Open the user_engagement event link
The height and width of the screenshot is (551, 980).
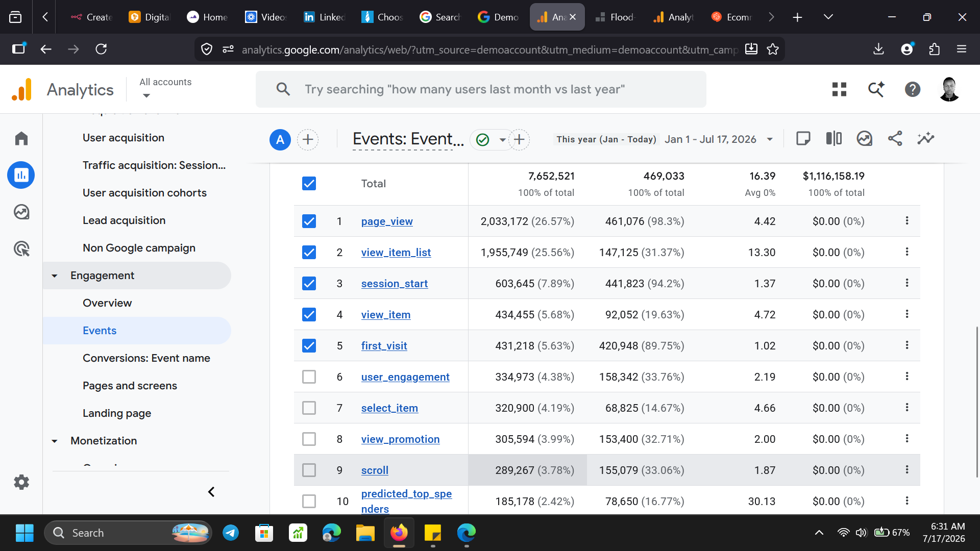pos(405,377)
